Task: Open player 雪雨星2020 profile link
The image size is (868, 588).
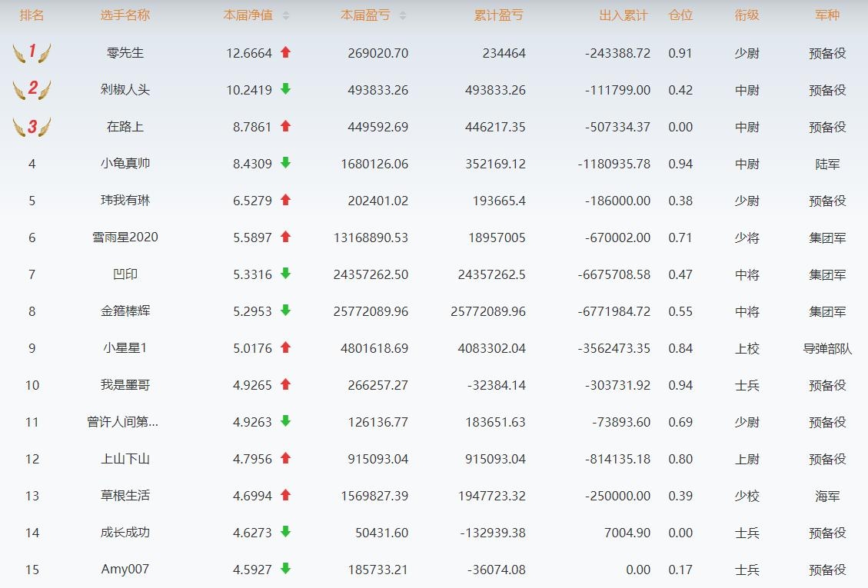Action: (125, 237)
